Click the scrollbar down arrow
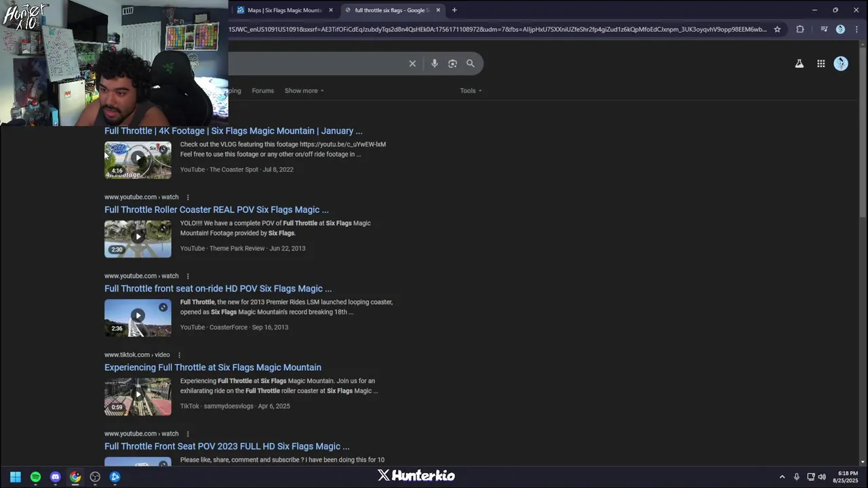The width and height of the screenshot is (868, 488). click(863, 462)
